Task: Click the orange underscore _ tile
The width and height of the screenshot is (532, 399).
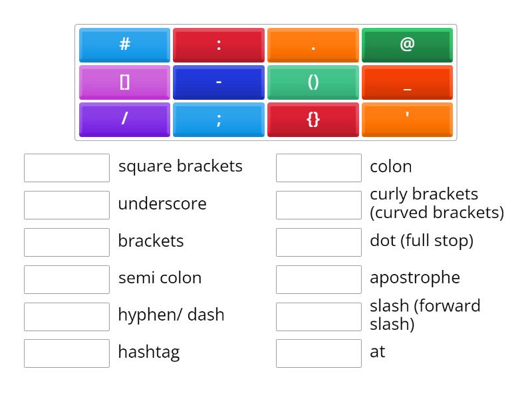Action: tap(408, 82)
